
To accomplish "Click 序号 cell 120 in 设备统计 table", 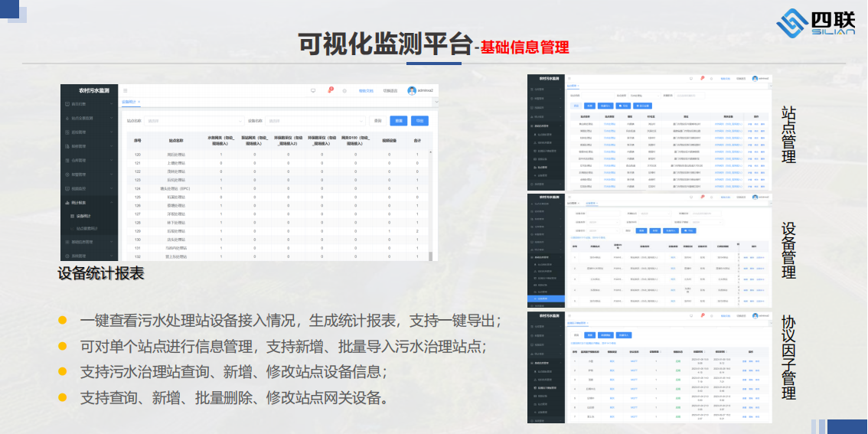I will point(138,155).
